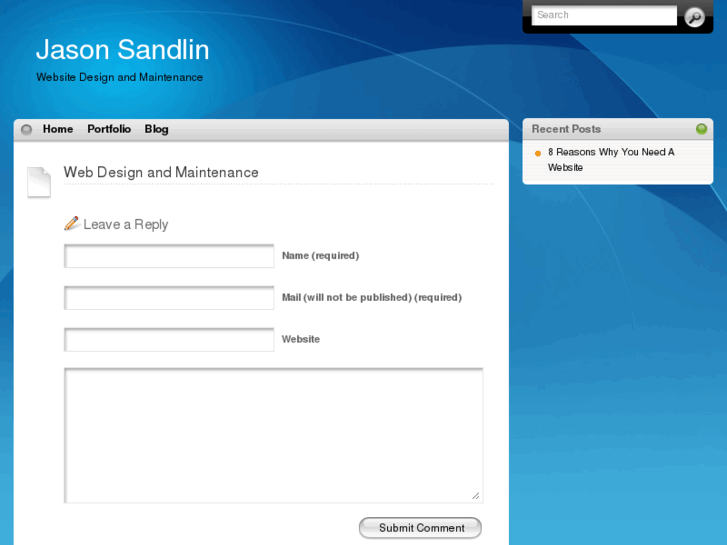Open 8 Reasons Why You Need A Website

tap(611, 160)
